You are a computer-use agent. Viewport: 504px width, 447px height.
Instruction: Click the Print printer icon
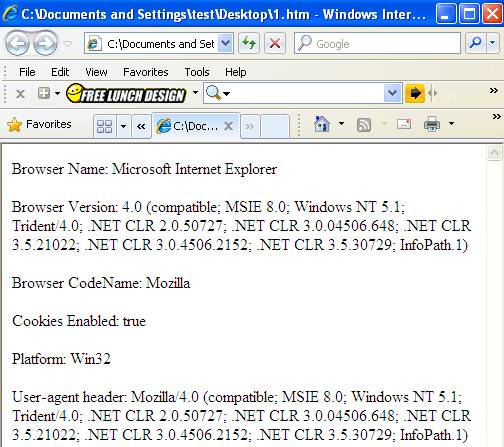pos(432,124)
